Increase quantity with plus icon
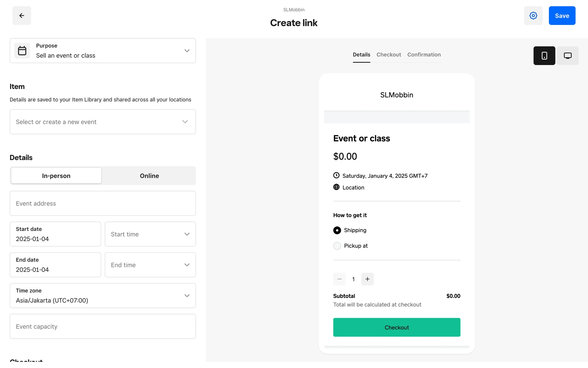Viewport: 588px width, 368px height. pyautogui.click(x=367, y=279)
